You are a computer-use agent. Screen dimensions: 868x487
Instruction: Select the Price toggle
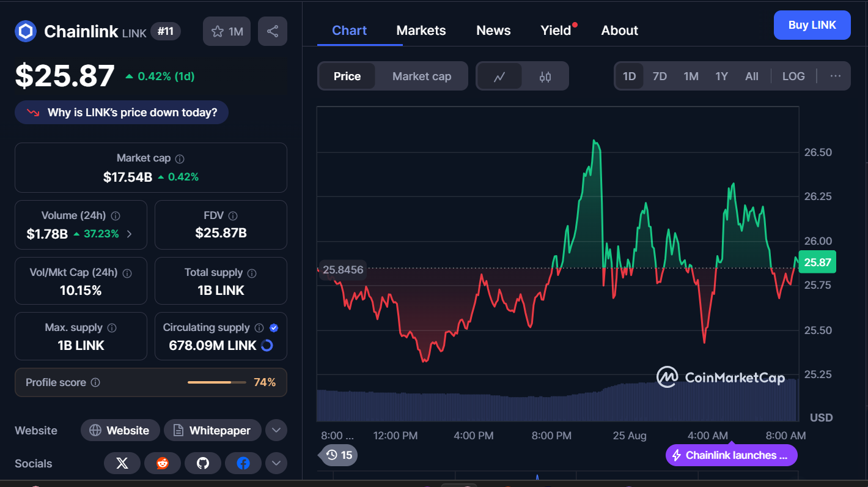(x=347, y=76)
